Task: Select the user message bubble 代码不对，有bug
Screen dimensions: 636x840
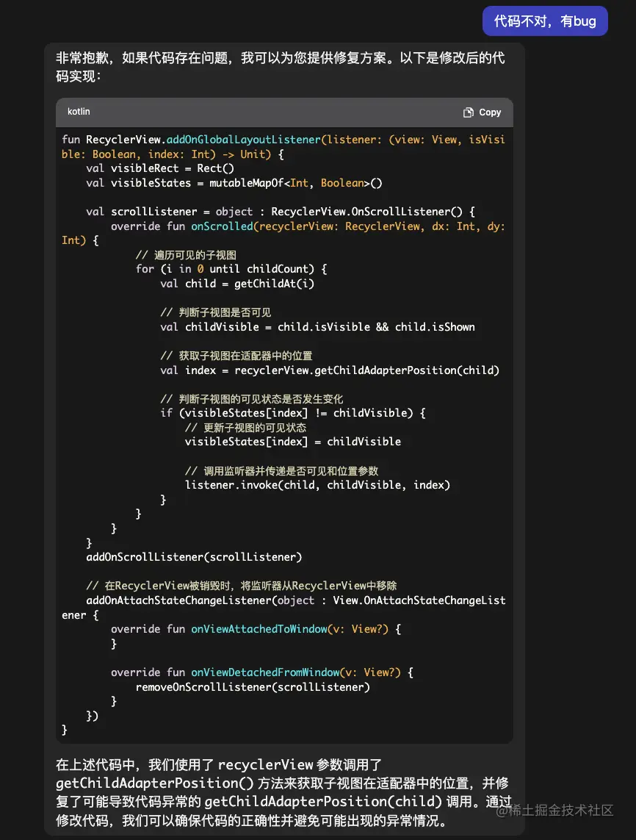Action: pyautogui.click(x=545, y=21)
